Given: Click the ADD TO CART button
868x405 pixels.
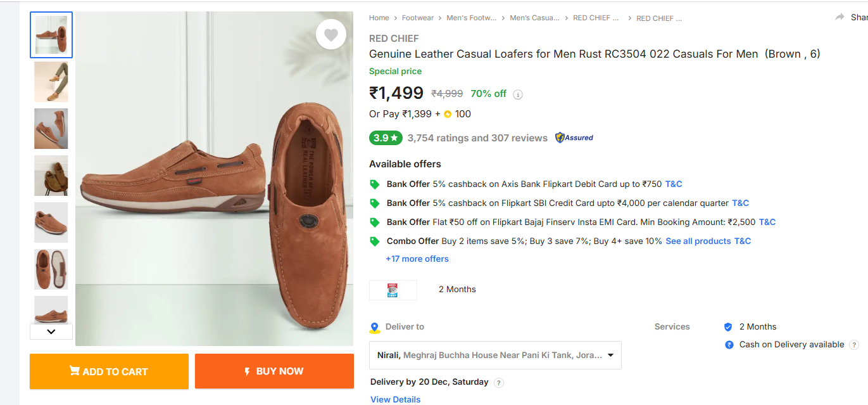Looking at the screenshot, I should tap(109, 371).
